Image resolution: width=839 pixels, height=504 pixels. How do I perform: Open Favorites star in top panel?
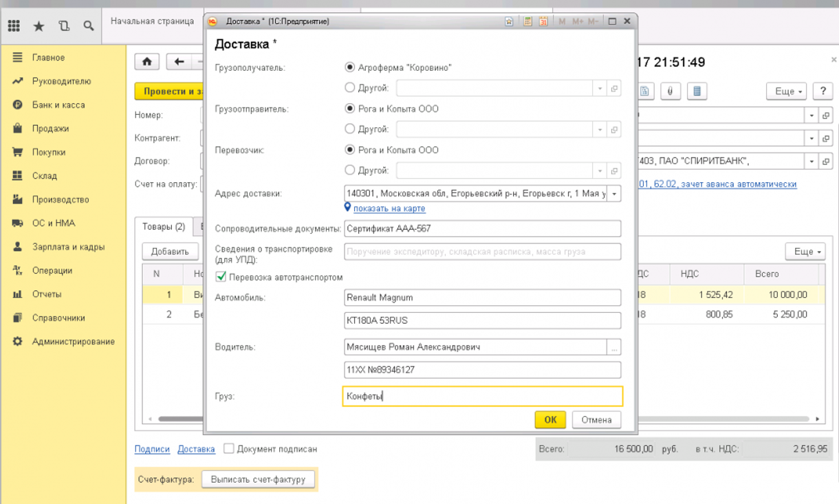click(39, 26)
